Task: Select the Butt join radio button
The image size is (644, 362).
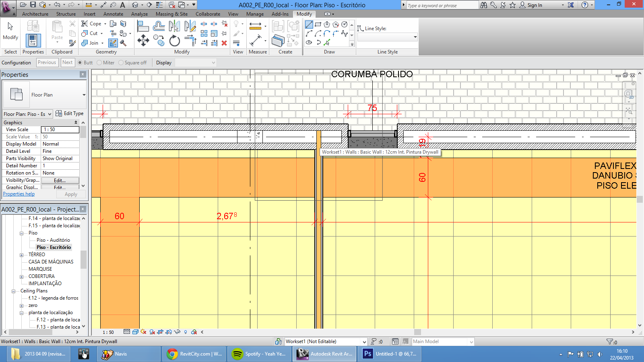Action: tap(80, 63)
